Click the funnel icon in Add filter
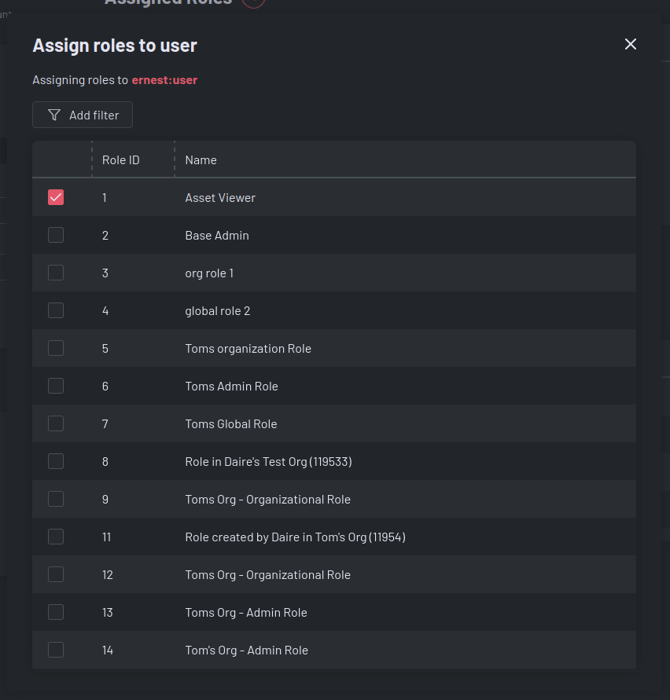670x700 pixels. 54,115
